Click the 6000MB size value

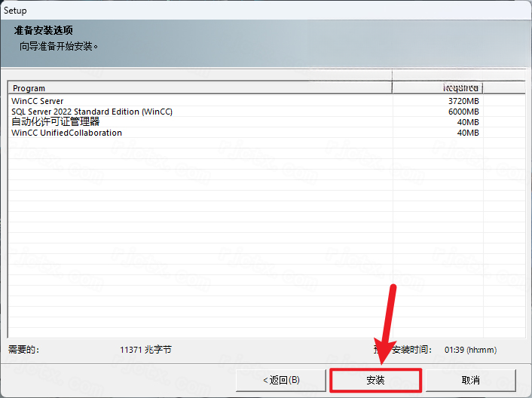(463, 112)
